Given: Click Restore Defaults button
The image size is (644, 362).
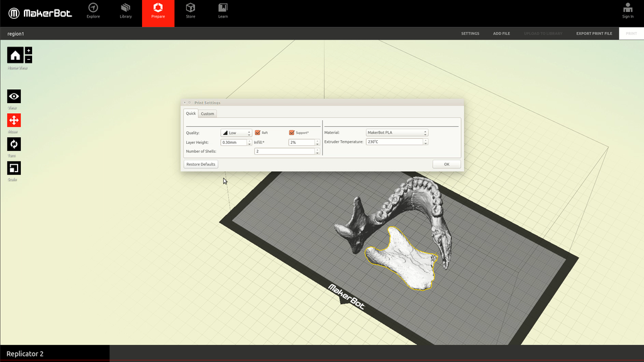Looking at the screenshot, I should 201,164.
